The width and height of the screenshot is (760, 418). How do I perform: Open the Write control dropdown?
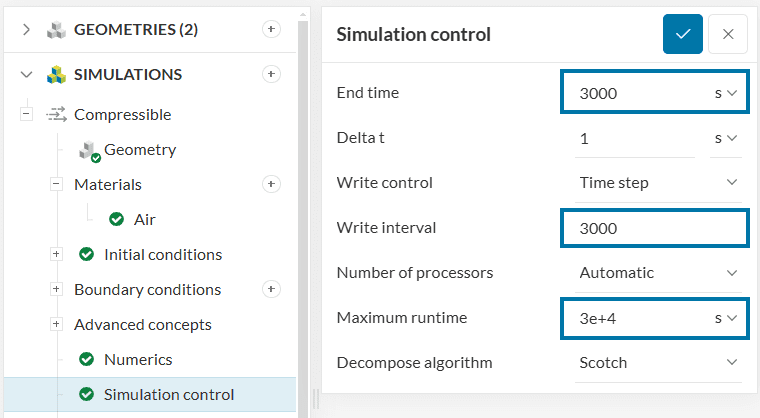659,183
